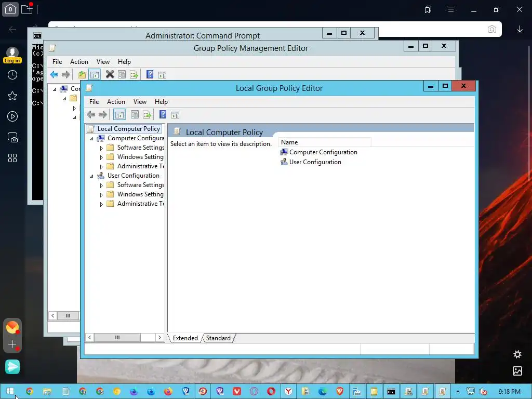Click Up One Level folder icon in Management Editor
The height and width of the screenshot is (399, 532).
(82, 75)
